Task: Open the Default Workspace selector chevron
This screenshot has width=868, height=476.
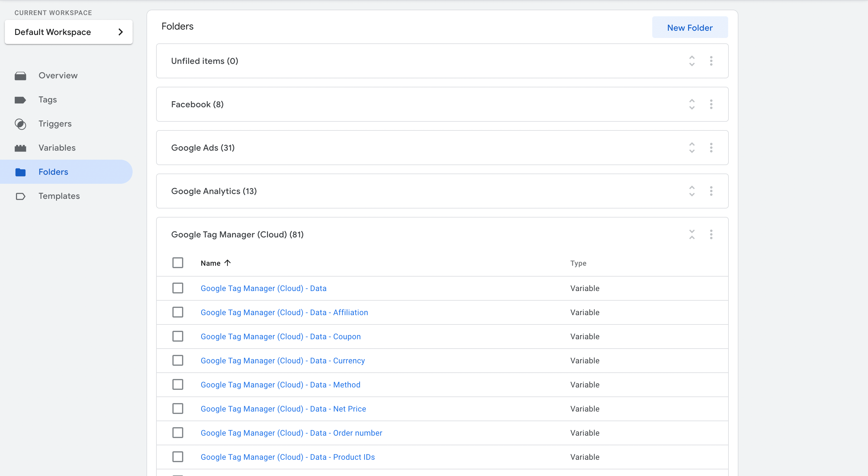Action: (121, 32)
